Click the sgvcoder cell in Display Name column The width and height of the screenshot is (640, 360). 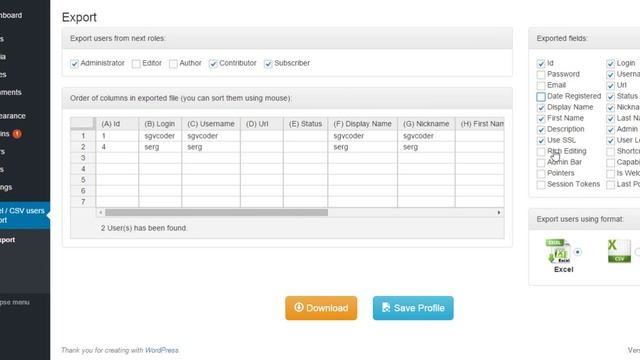coord(362,136)
